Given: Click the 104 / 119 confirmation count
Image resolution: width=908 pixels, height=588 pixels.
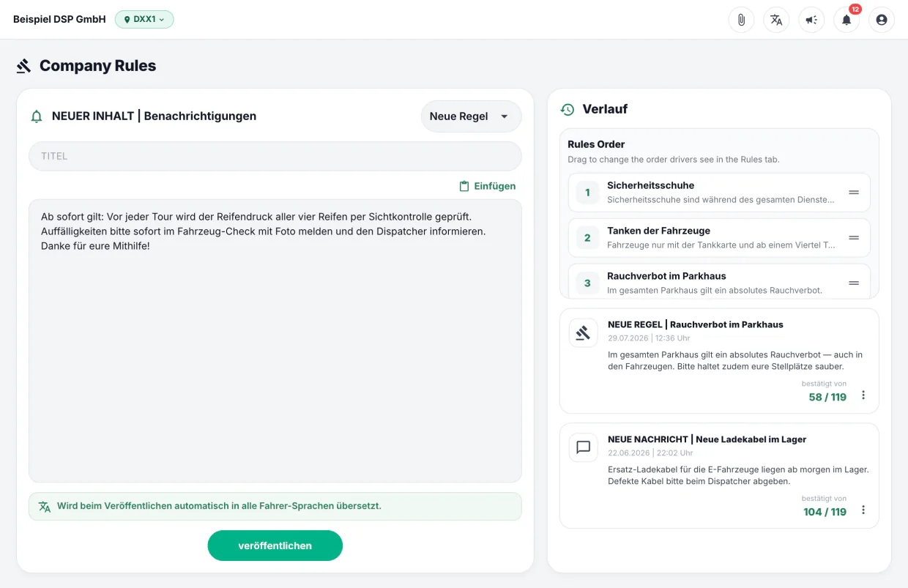Looking at the screenshot, I should pyautogui.click(x=825, y=512).
